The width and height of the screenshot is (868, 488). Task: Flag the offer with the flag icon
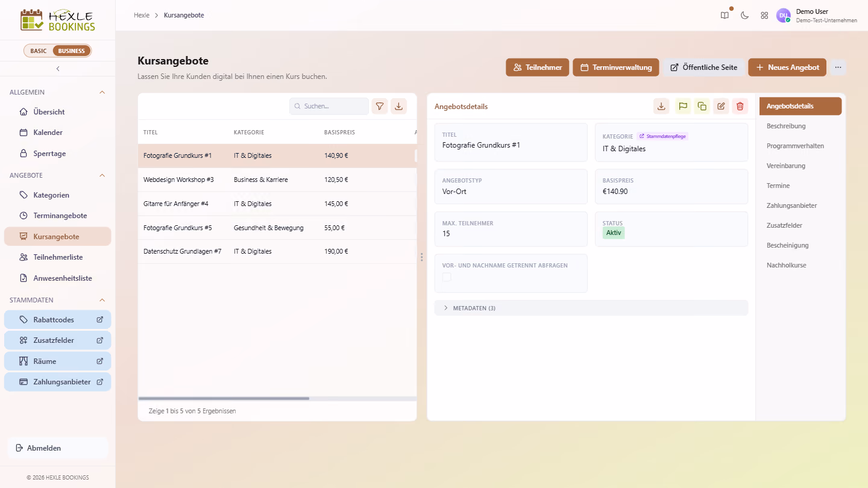coord(682,106)
